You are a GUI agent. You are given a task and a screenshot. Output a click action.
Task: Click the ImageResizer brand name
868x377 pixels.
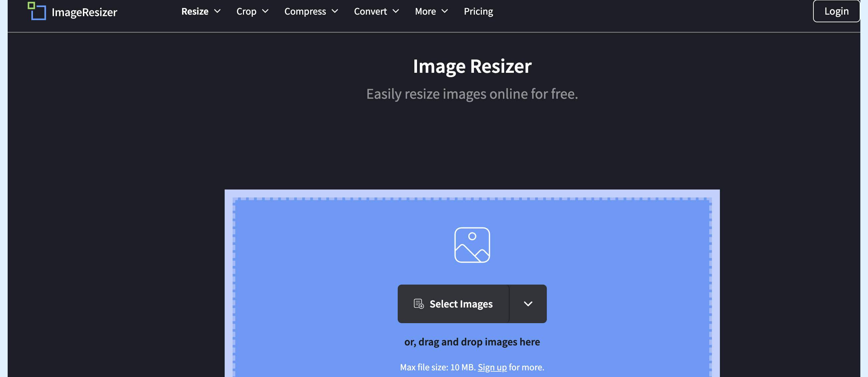click(x=84, y=12)
